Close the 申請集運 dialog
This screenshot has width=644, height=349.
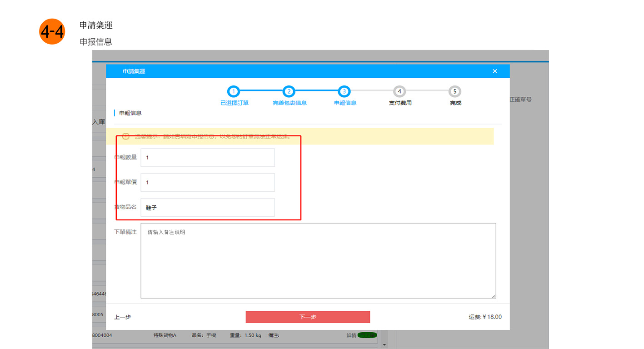pyautogui.click(x=494, y=71)
